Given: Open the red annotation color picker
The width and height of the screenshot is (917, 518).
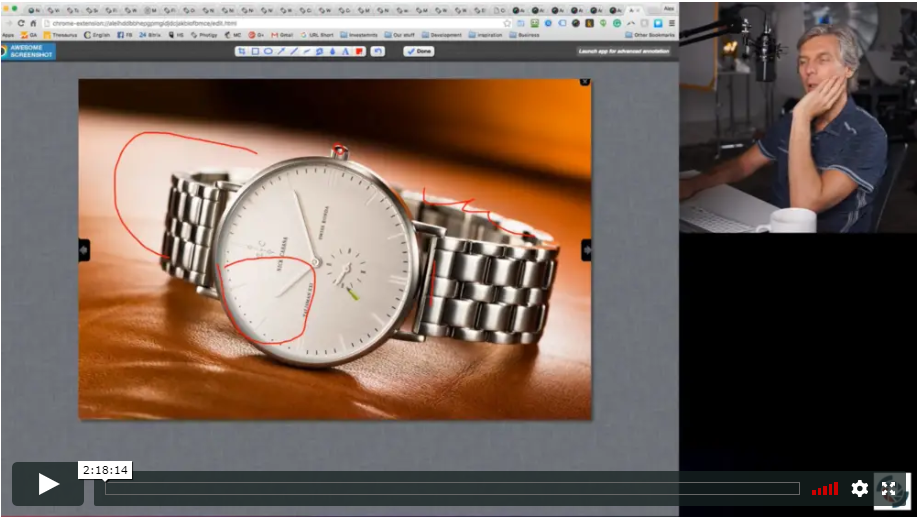Looking at the screenshot, I should 359,51.
